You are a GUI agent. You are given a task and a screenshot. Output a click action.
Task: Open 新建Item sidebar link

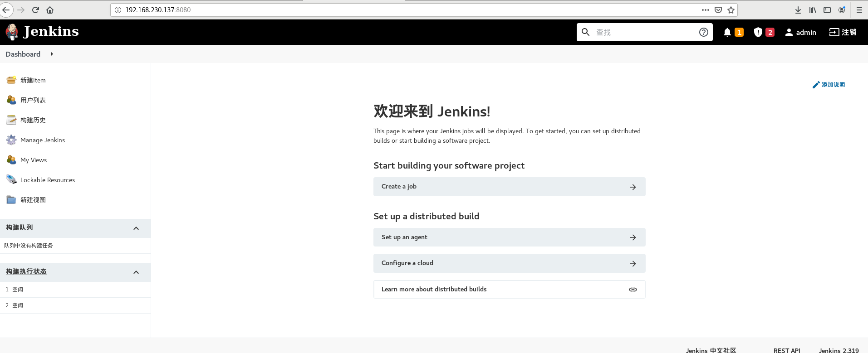(33, 80)
